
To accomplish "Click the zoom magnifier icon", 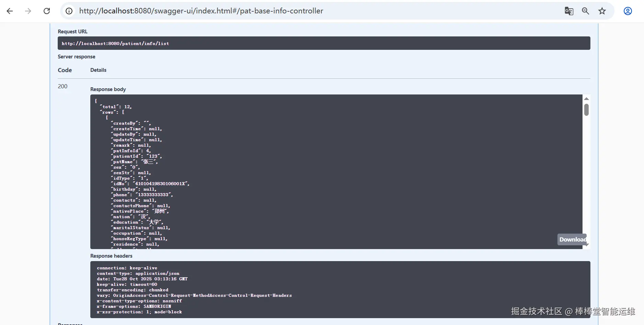I will pos(586,11).
